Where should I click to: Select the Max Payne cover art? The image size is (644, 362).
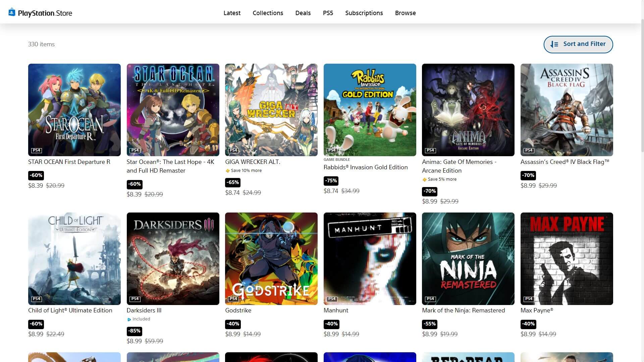coord(567,258)
